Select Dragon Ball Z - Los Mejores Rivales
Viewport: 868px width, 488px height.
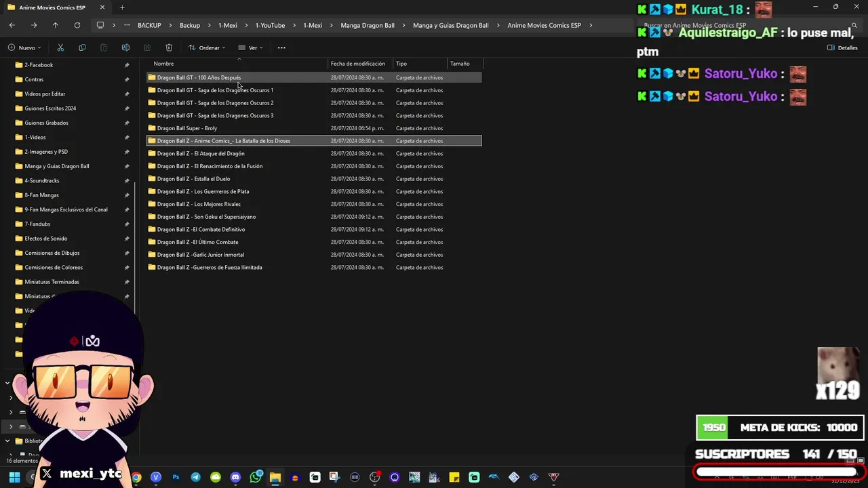pyautogui.click(x=314, y=204)
